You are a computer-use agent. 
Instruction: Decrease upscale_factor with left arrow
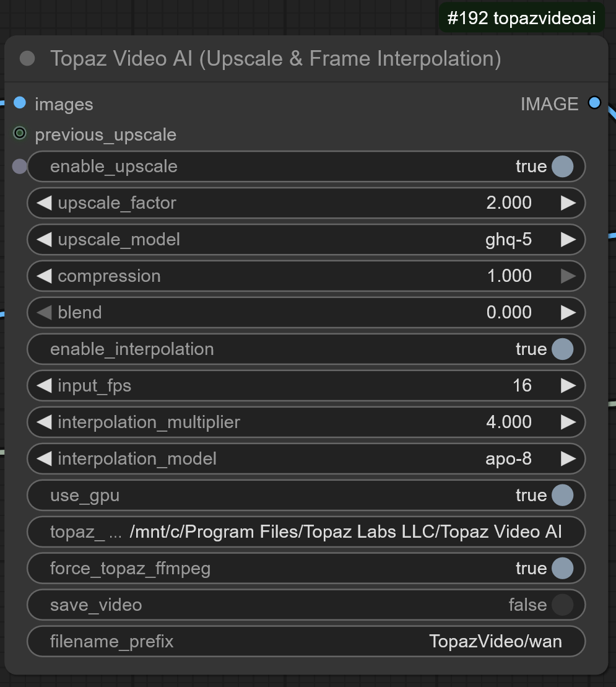pos(44,203)
